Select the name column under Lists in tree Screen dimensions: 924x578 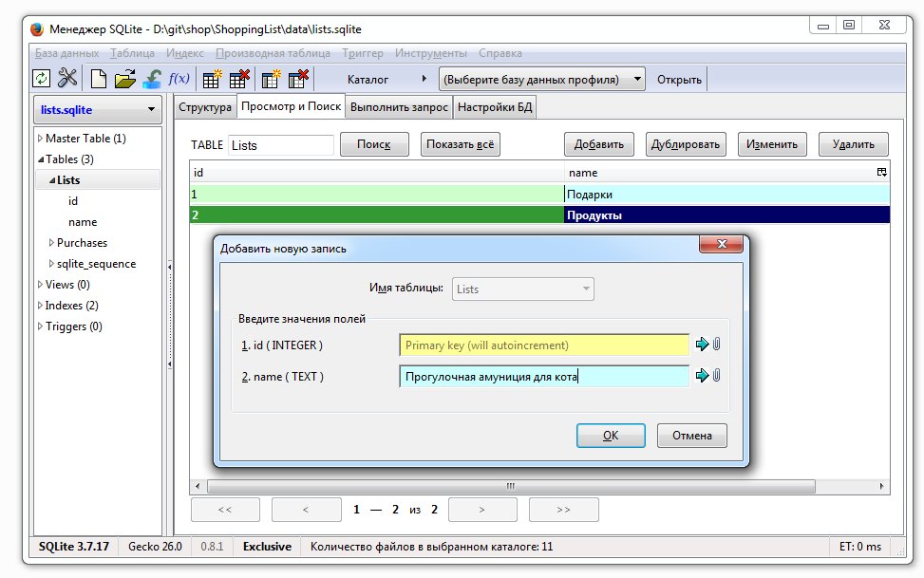pyautogui.click(x=83, y=222)
